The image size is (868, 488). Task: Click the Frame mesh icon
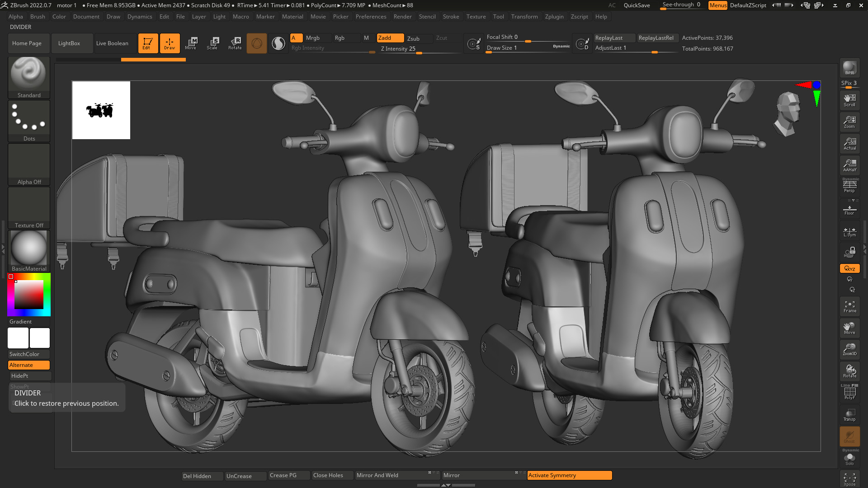tap(850, 306)
